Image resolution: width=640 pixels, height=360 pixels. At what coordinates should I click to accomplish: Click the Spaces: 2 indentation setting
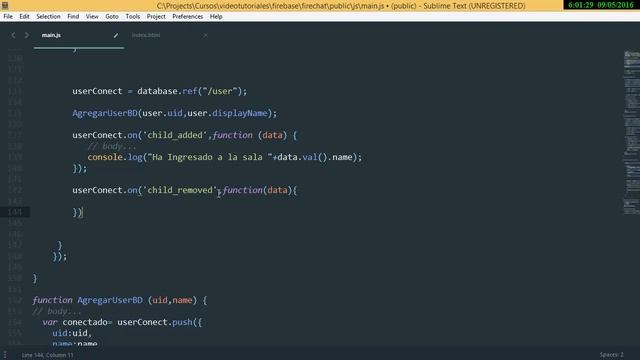[611, 355]
